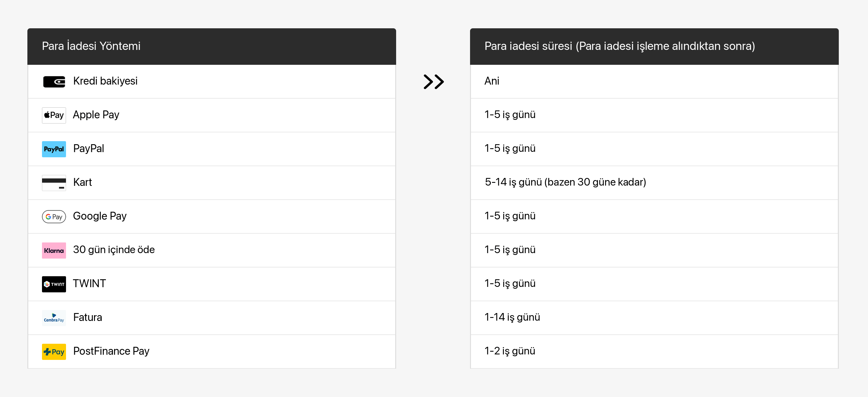The image size is (868, 397).
Task: Click the black TWINT logo icon
Action: [x=54, y=284]
